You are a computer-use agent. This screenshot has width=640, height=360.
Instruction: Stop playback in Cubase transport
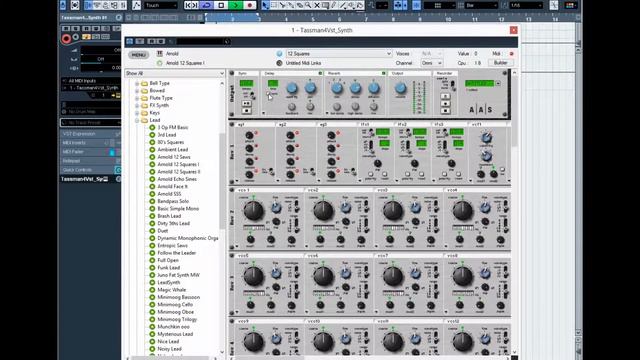click(221, 5)
